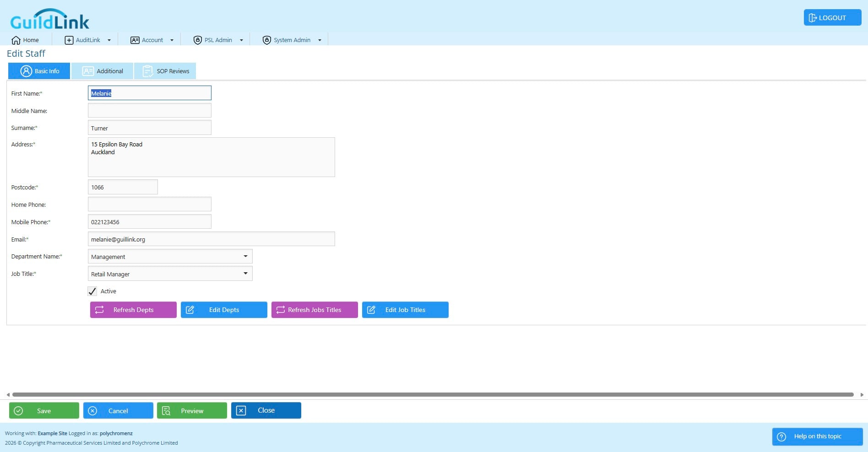Switch to the SOP Reviews tab
Image resolution: width=868 pixels, height=452 pixels.
pos(165,71)
